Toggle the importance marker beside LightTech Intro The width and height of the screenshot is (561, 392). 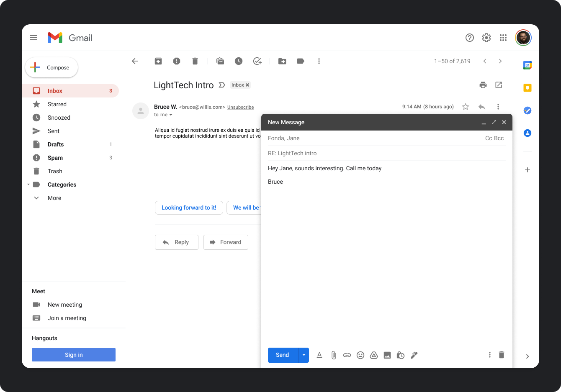click(x=222, y=85)
